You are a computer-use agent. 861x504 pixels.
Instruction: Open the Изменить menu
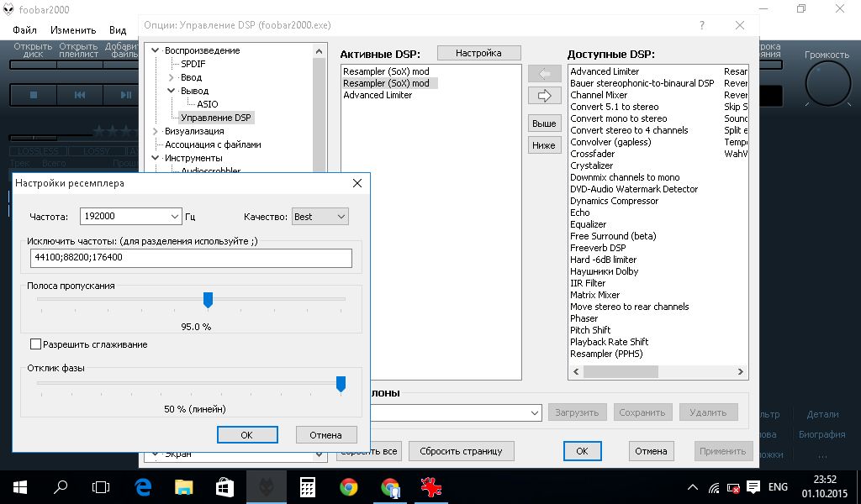73,29
